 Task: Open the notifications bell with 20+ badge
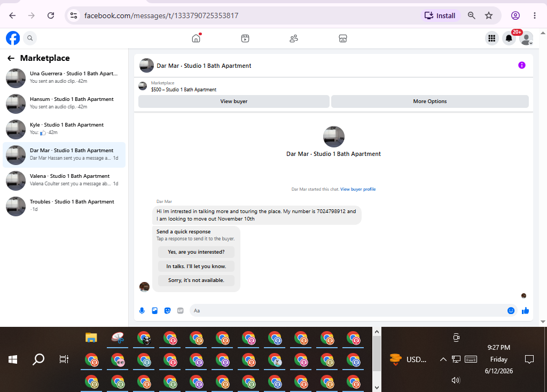(509, 38)
